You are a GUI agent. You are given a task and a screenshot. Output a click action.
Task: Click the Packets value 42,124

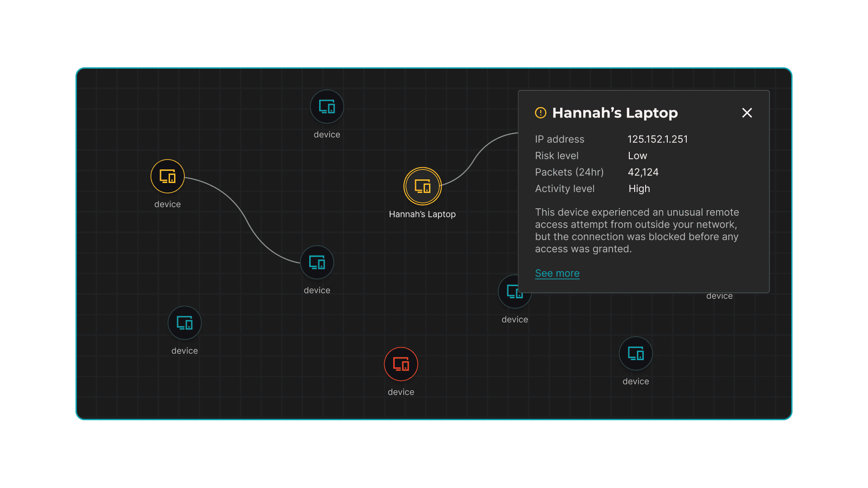pyautogui.click(x=643, y=172)
